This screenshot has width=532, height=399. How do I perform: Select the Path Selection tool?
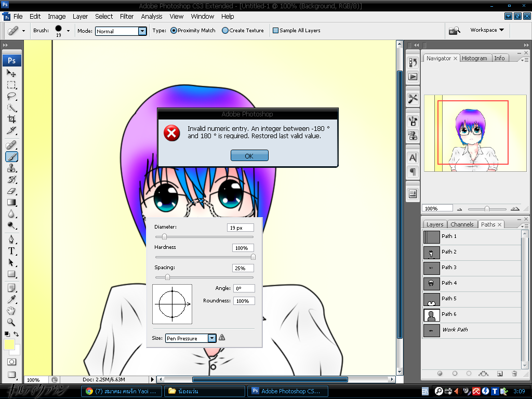11,262
